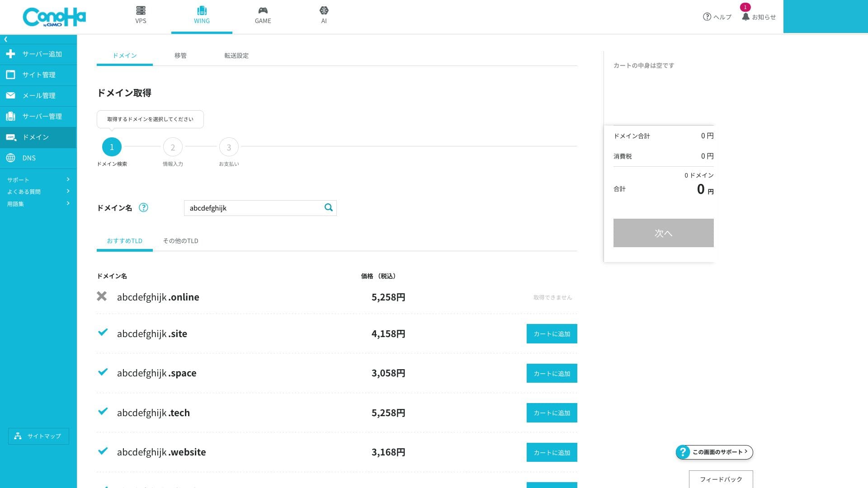
Task: Click the domain name help tooltip icon
Action: point(143,207)
